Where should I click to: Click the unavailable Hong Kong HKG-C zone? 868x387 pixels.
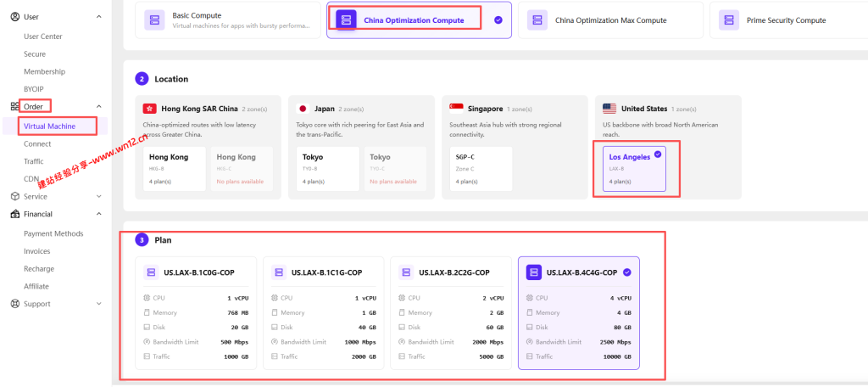[x=242, y=169]
